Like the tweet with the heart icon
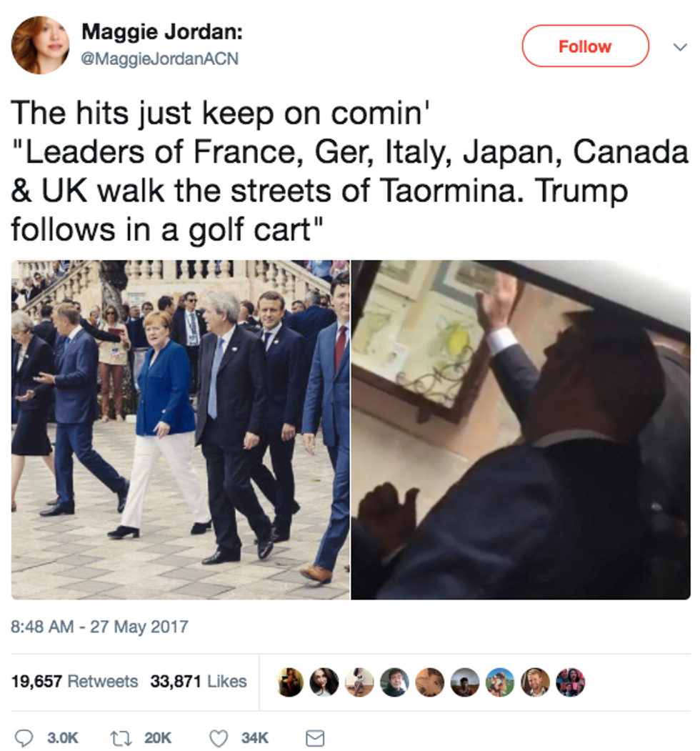 [x=219, y=738]
